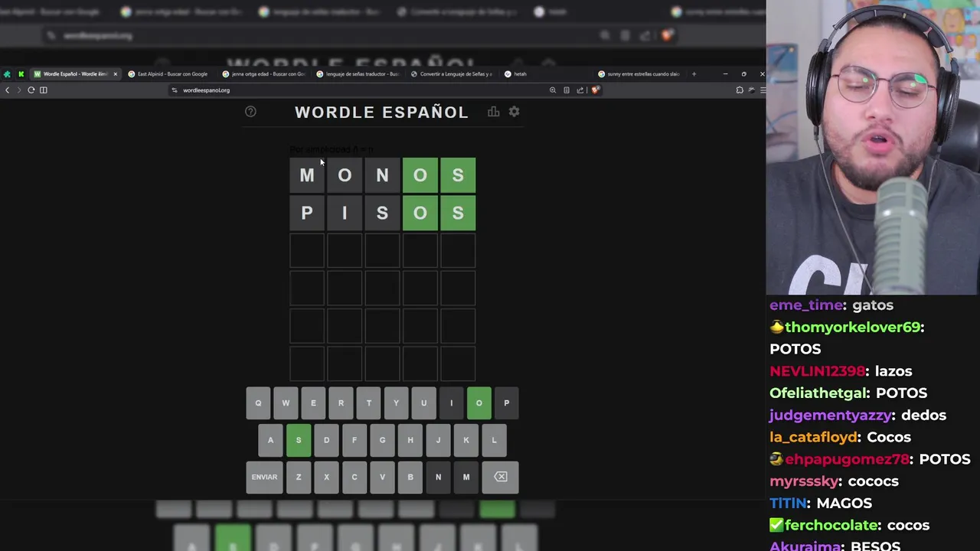Open the Wordle settings gear icon
Image resolution: width=980 pixels, height=551 pixels.
point(514,112)
